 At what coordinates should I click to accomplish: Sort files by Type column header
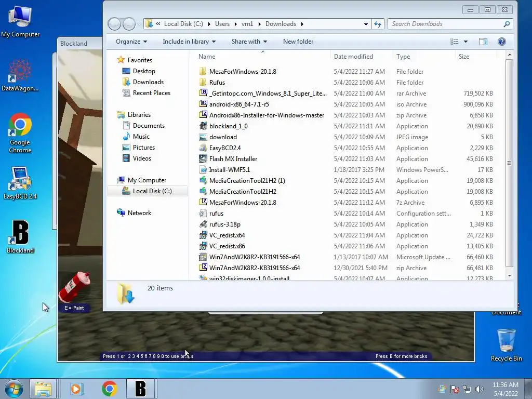(x=424, y=57)
